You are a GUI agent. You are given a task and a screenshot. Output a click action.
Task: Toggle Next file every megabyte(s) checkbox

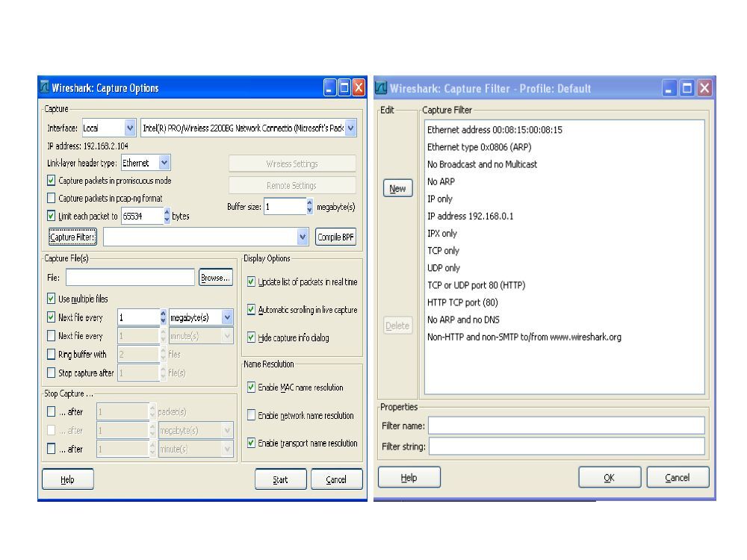point(52,317)
